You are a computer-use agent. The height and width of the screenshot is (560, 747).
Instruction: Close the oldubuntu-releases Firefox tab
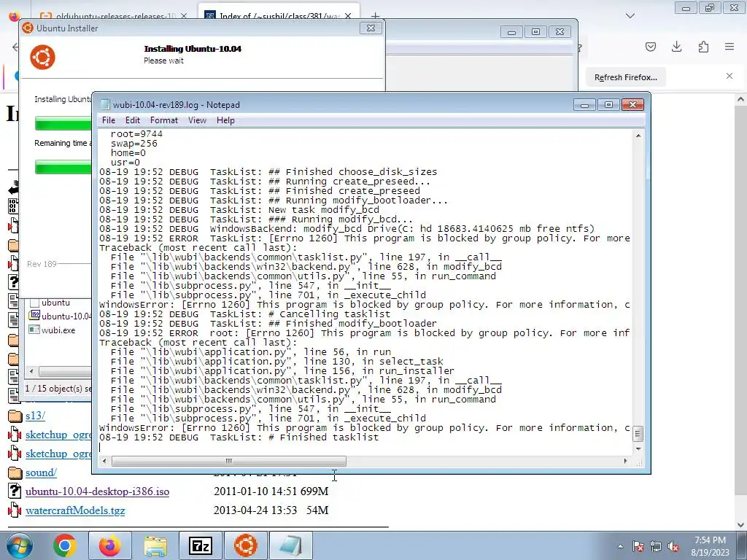[x=183, y=16]
